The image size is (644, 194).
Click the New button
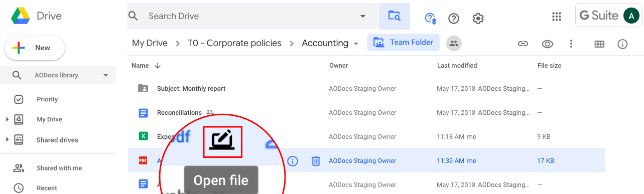tap(35, 48)
